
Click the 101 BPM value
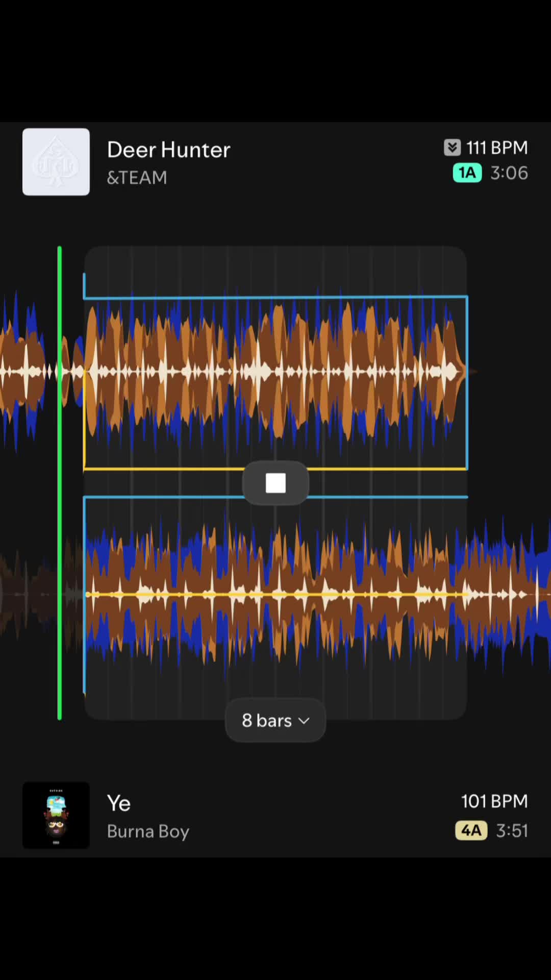(x=494, y=801)
